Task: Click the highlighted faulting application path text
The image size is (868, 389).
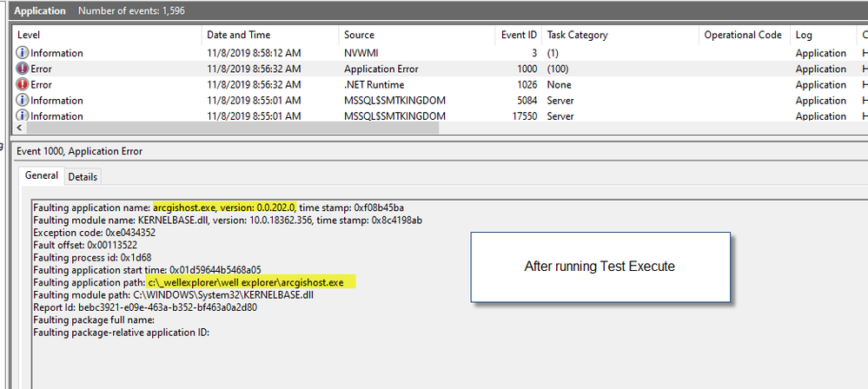Action: [x=252, y=282]
